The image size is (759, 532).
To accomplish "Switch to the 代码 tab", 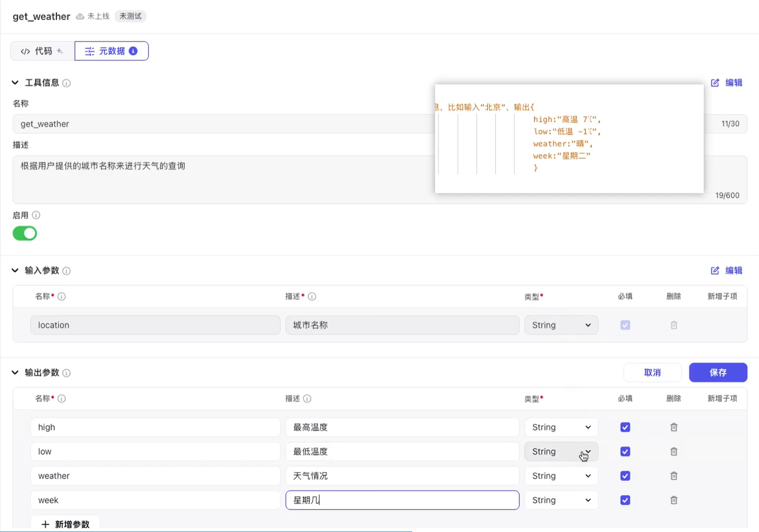I will [x=42, y=51].
